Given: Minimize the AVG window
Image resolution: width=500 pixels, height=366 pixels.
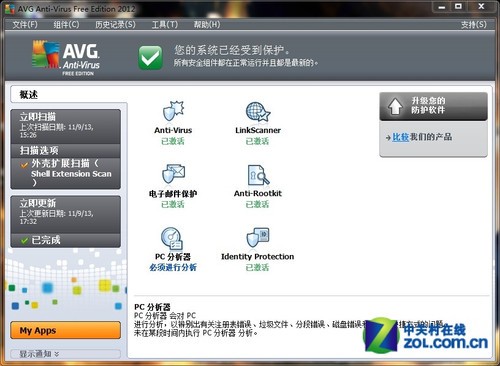Looking at the screenshot, I should click(442, 7).
